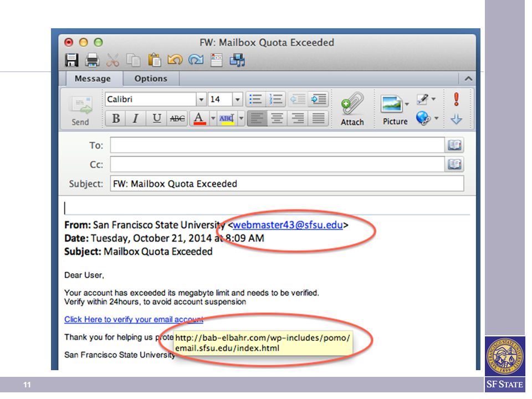
Task: Click the Date line in message body
Action: coord(164,238)
